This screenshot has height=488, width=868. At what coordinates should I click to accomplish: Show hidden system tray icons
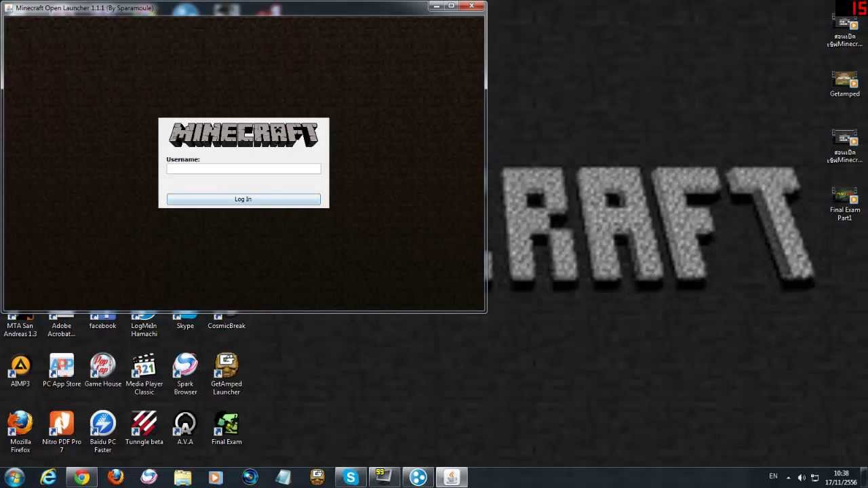(788, 478)
